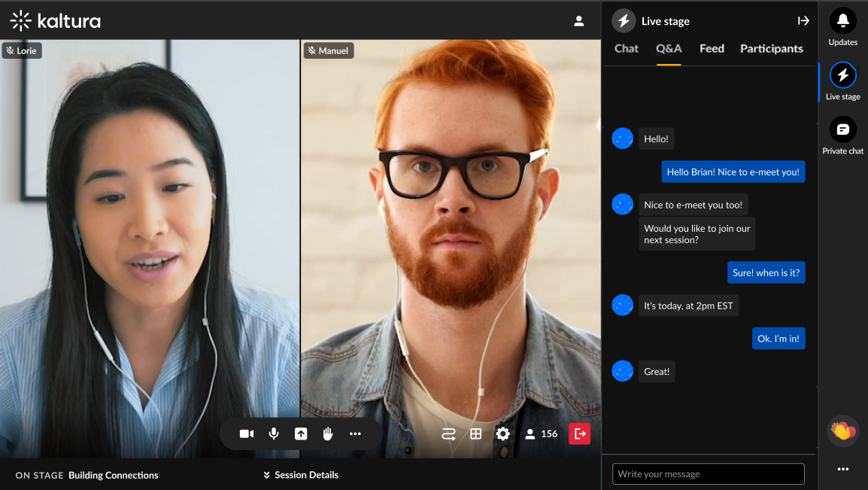Expand Session Details
Viewport: 868px width, 490px height.
click(x=301, y=475)
